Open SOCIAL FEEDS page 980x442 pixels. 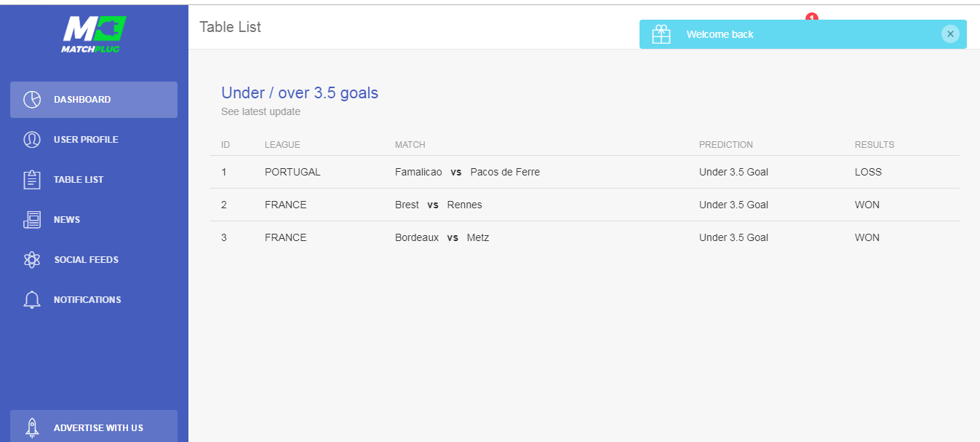(94, 260)
